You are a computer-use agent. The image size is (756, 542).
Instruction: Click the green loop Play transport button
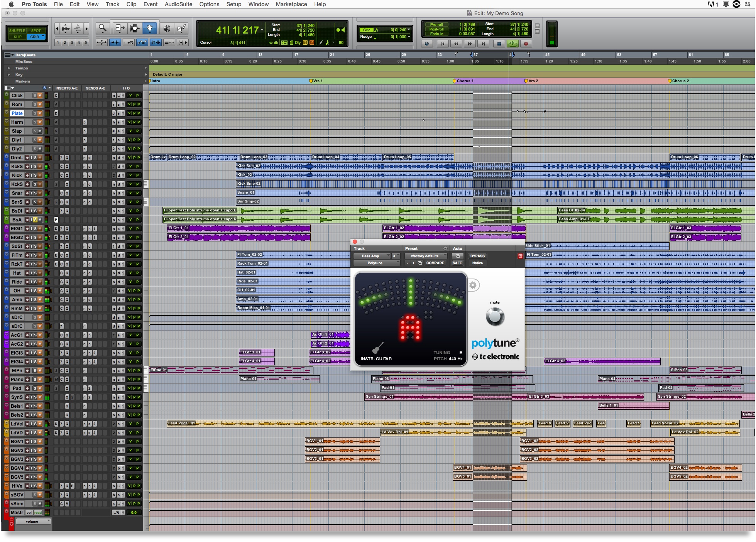512,44
